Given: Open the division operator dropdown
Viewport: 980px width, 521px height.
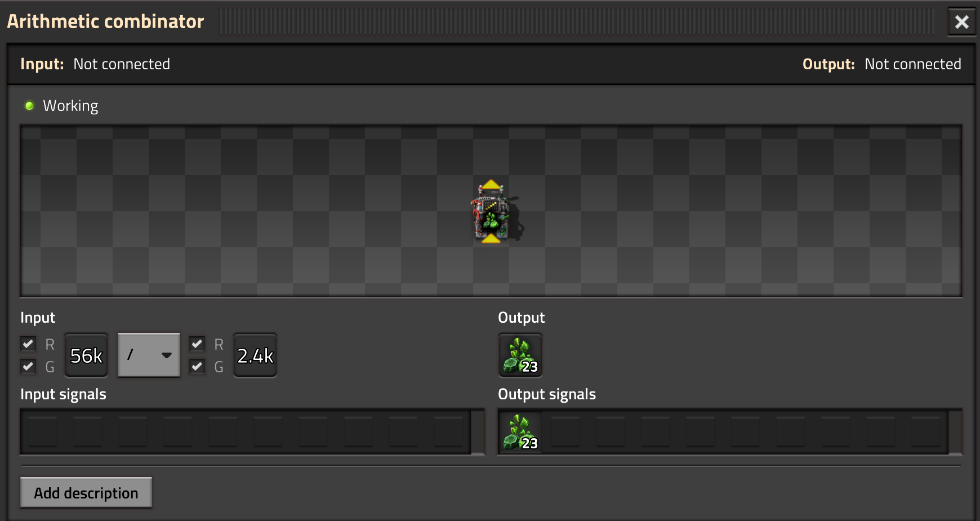Looking at the screenshot, I should coord(149,355).
